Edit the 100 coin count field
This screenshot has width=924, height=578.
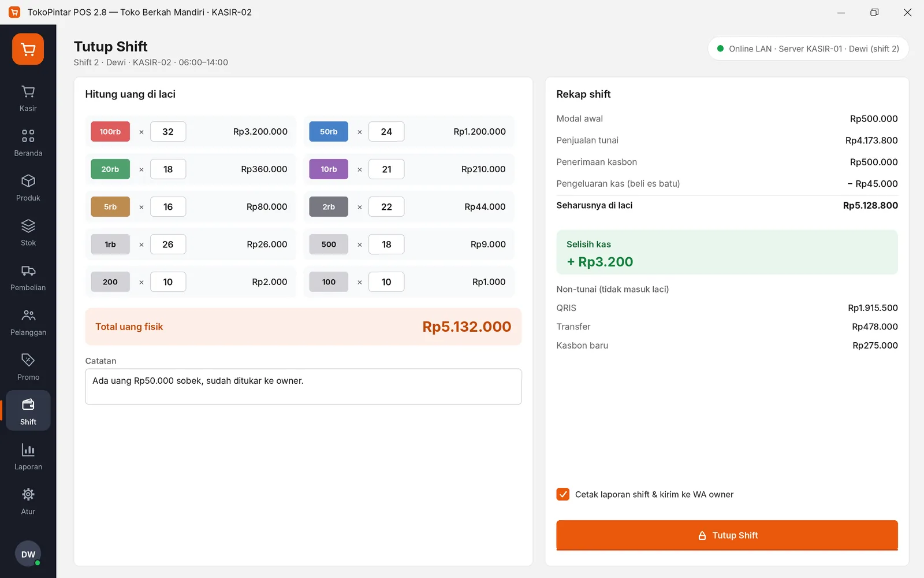pos(386,282)
